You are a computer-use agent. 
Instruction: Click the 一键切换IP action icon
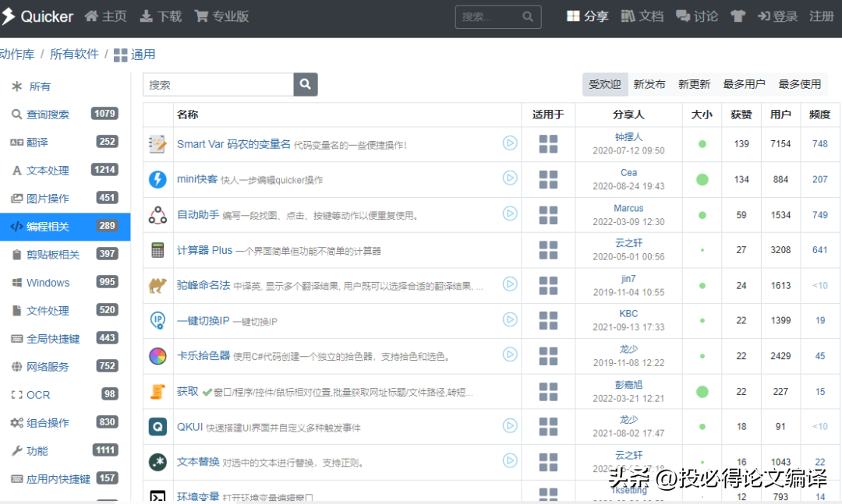pyautogui.click(x=157, y=320)
